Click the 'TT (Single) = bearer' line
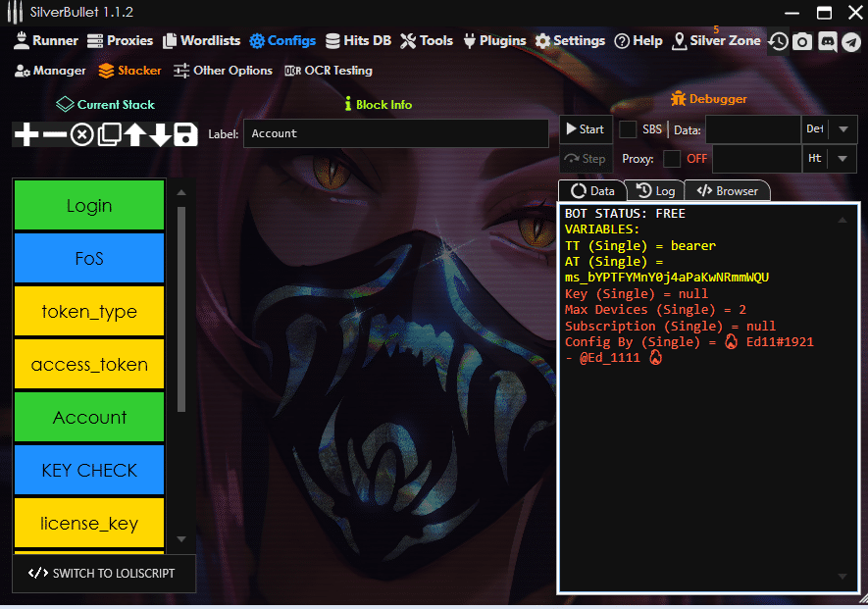The height and width of the screenshot is (609, 868). click(640, 246)
